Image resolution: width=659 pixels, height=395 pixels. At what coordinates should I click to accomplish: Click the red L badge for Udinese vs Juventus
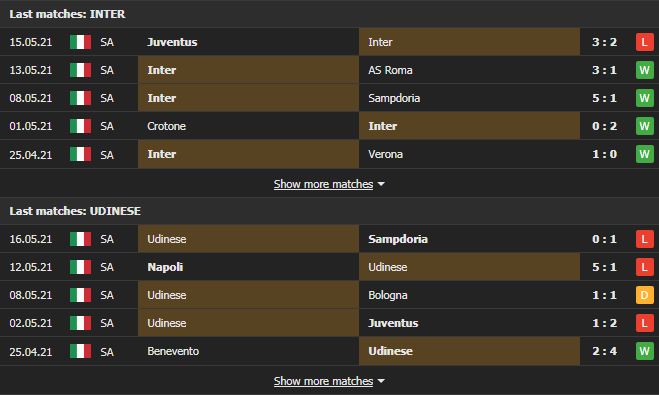click(644, 323)
